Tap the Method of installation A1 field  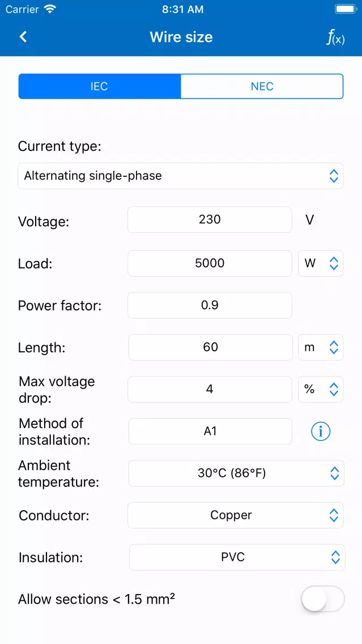(210, 431)
